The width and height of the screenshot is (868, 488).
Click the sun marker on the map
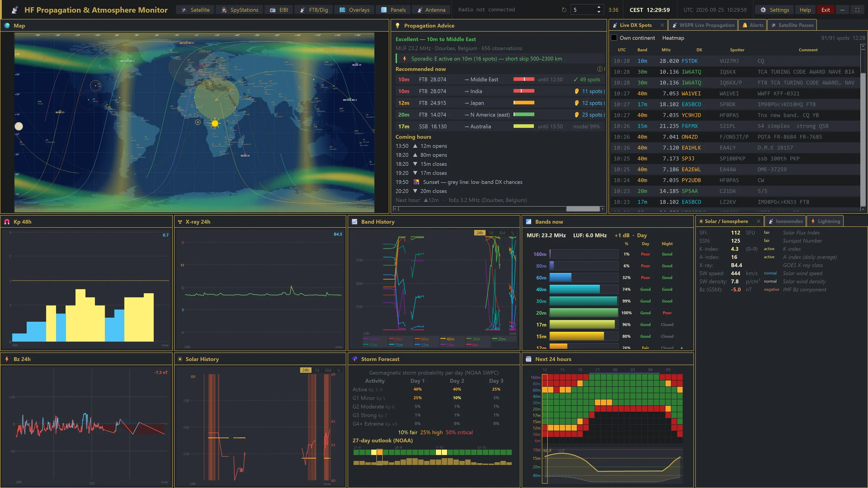click(x=215, y=123)
